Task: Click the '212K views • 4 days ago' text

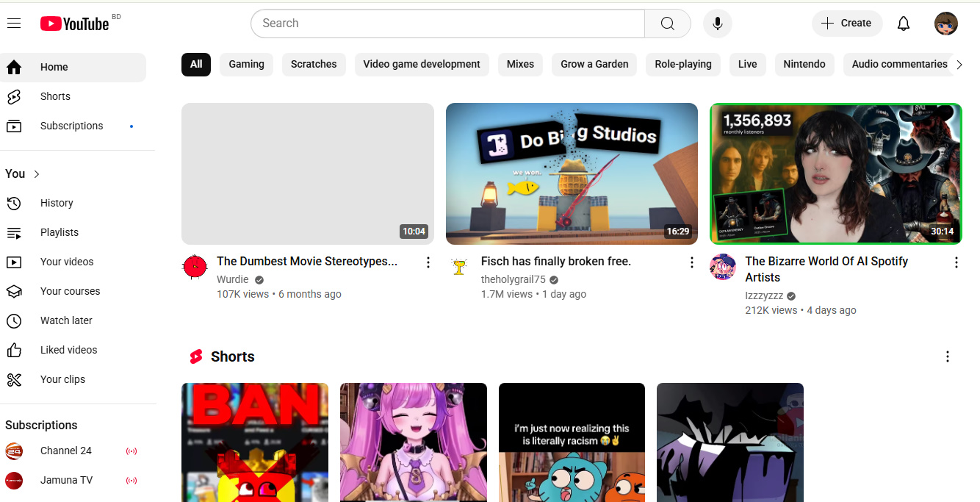Action: 801,310
